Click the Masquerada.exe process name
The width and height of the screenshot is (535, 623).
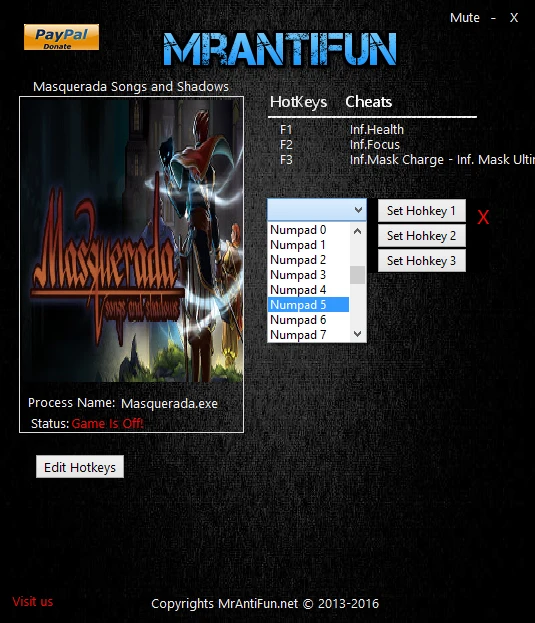(169, 404)
